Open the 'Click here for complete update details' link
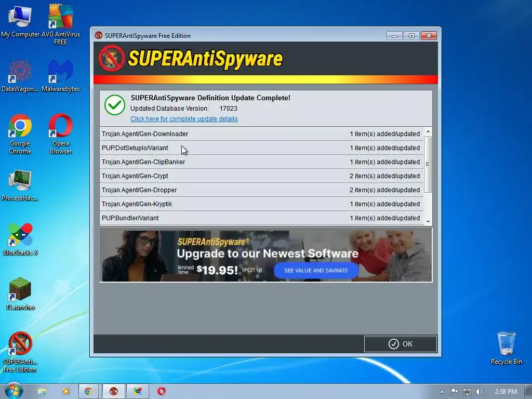The height and width of the screenshot is (399, 532). (184, 119)
